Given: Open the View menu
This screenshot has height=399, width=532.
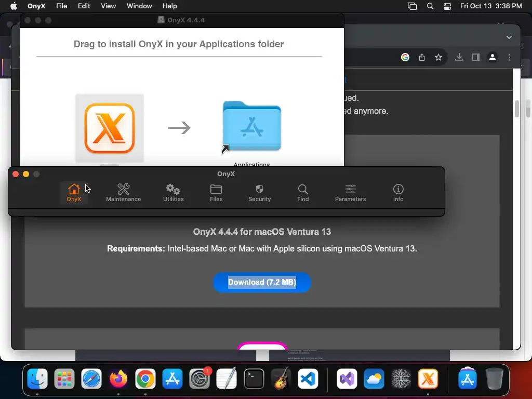Looking at the screenshot, I should [x=108, y=6].
